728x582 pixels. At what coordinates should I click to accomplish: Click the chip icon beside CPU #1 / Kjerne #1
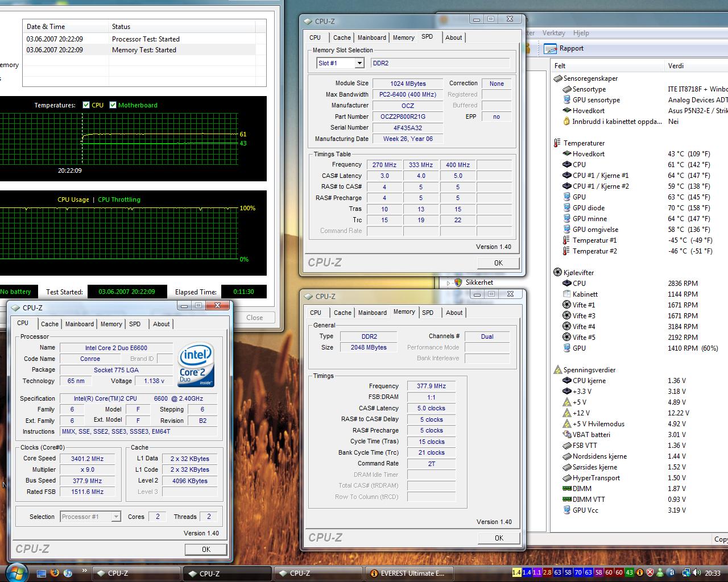(566, 176)
